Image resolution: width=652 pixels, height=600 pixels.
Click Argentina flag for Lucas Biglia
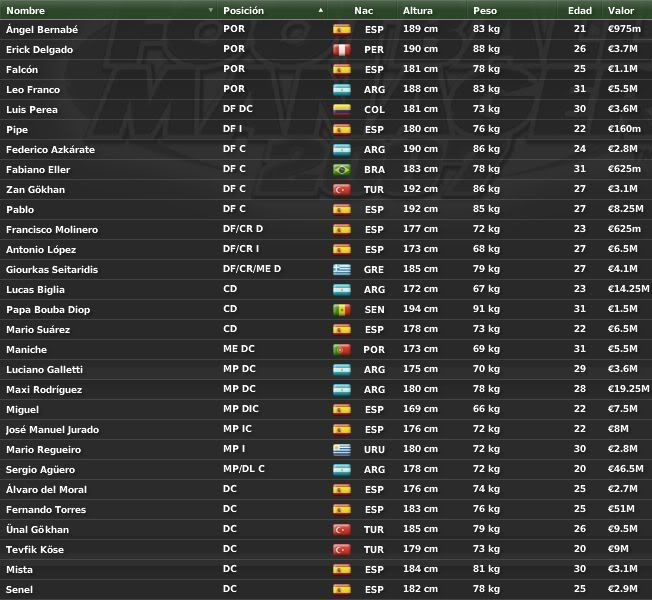[342, 289]
